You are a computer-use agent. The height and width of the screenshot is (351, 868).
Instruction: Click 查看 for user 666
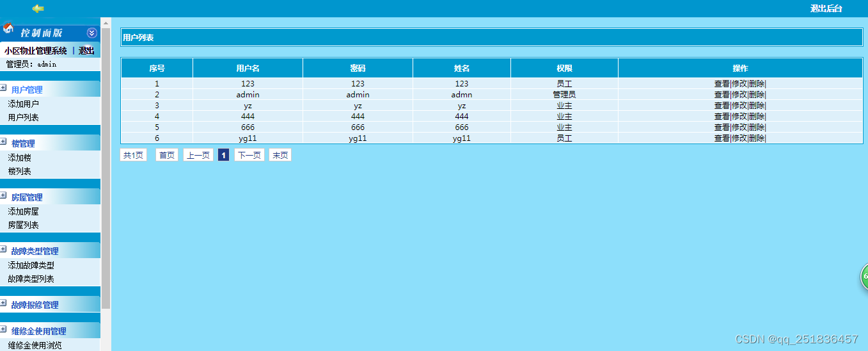[x=722, y=127]
